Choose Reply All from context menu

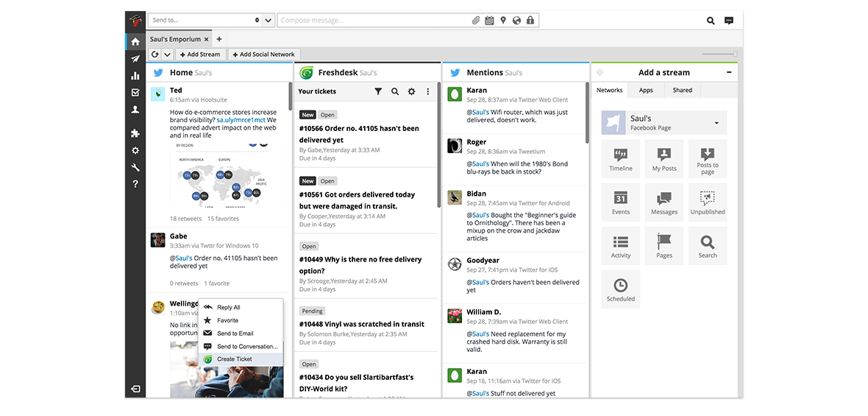pyautogui.click(x=241, y=308)
